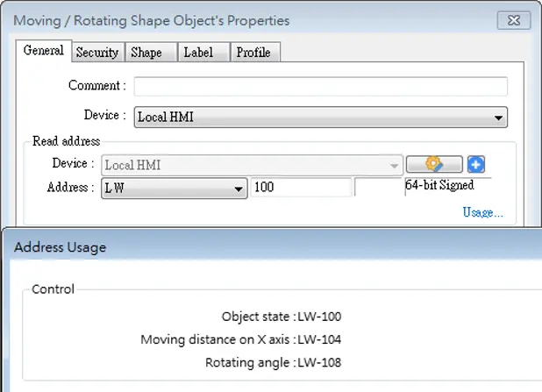Click the Address Usage window title
The width and height of the screenshot is (542, 392).
tap(61, 247)
